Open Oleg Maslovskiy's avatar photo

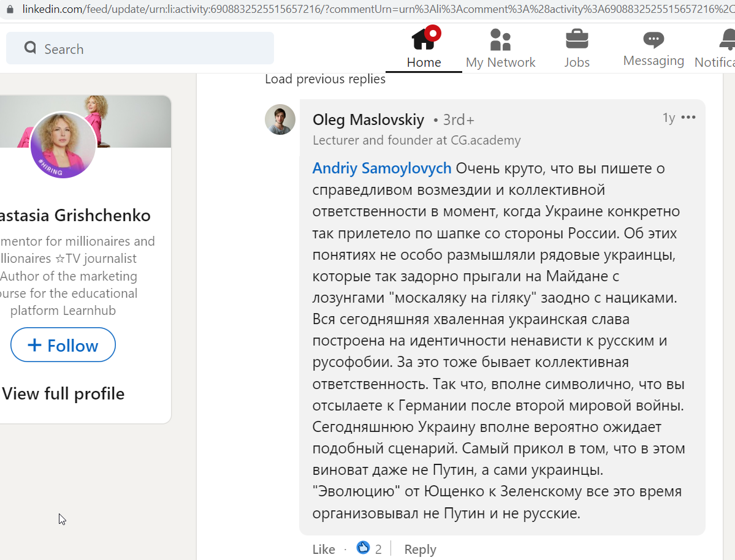tap(280, 119)
